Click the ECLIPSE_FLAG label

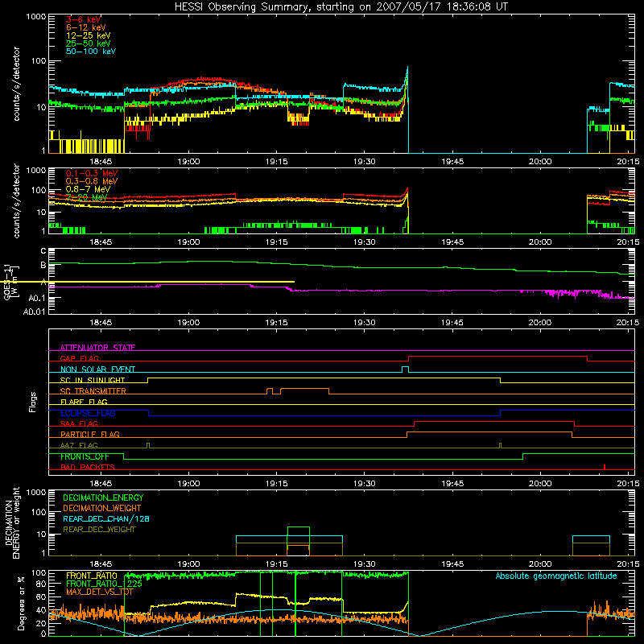88,413
